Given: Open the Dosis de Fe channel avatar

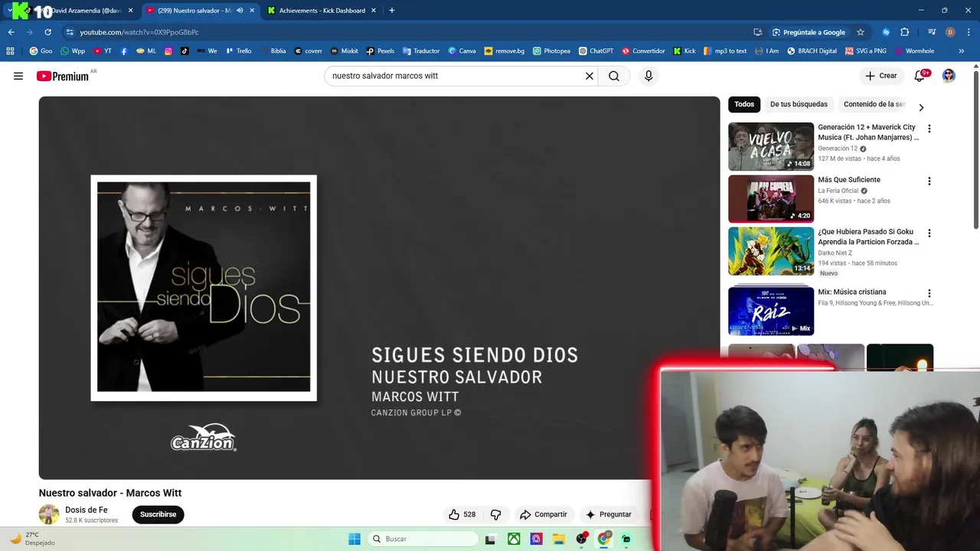Looking at the screenshot, I should [x=49, y=514].
